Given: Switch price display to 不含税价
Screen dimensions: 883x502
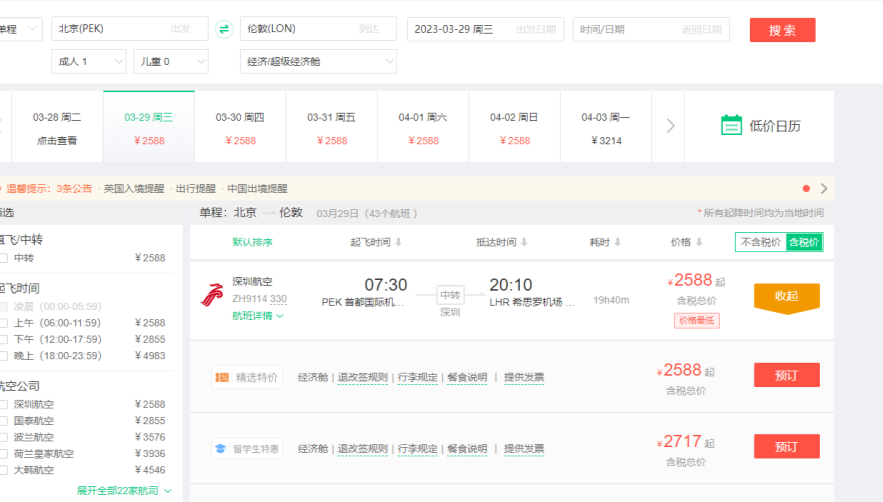Looking at the screenshot, I should click(760, 242).
